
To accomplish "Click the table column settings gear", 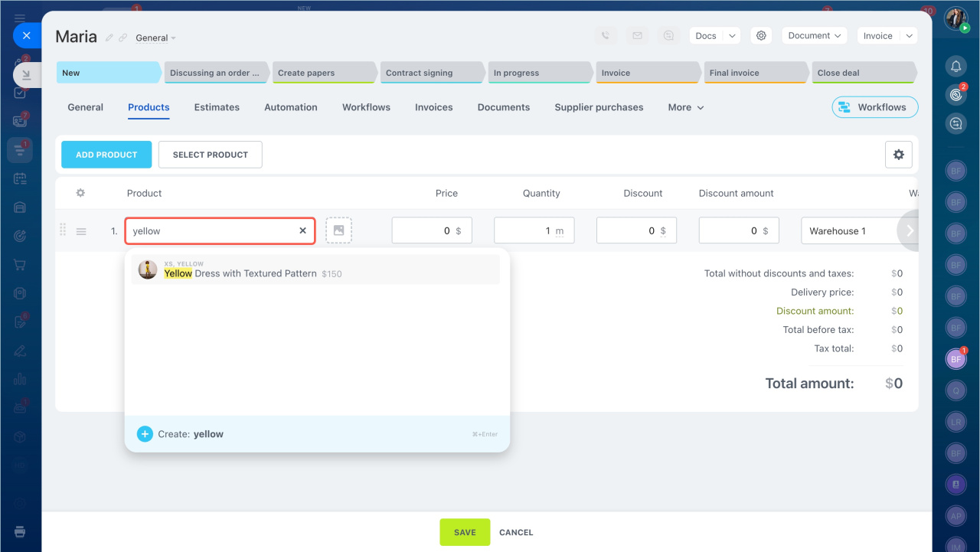I will (80, 193).
